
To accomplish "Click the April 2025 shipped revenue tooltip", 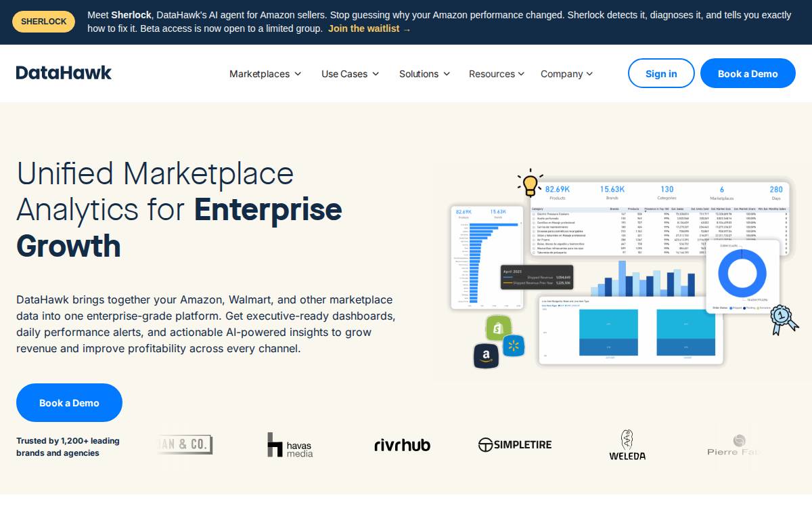I will 537,276.
